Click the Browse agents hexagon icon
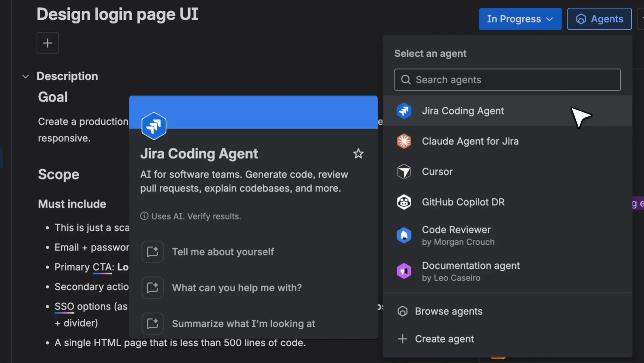 [402, 311]
